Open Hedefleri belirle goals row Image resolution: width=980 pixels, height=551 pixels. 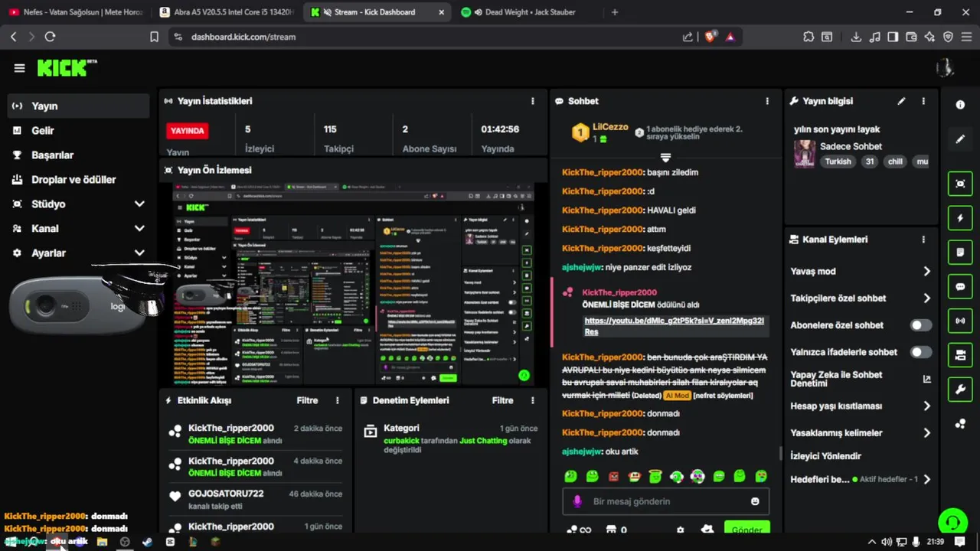(x=861, y=480)
